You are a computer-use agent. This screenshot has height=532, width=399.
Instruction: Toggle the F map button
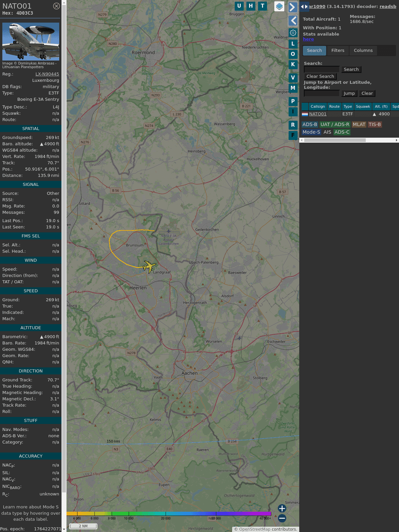click(293, 135)
